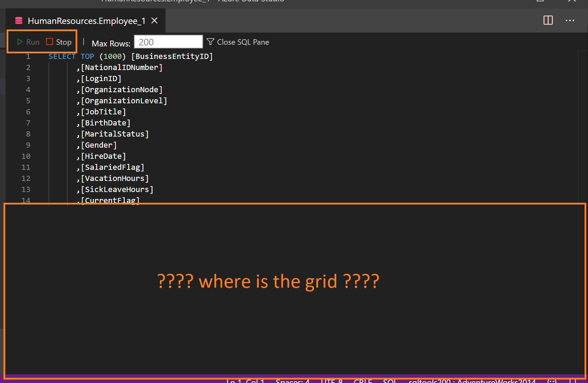Switch line endings by clicking CRLF
This screenshot has height=383, width=588.
363,381
